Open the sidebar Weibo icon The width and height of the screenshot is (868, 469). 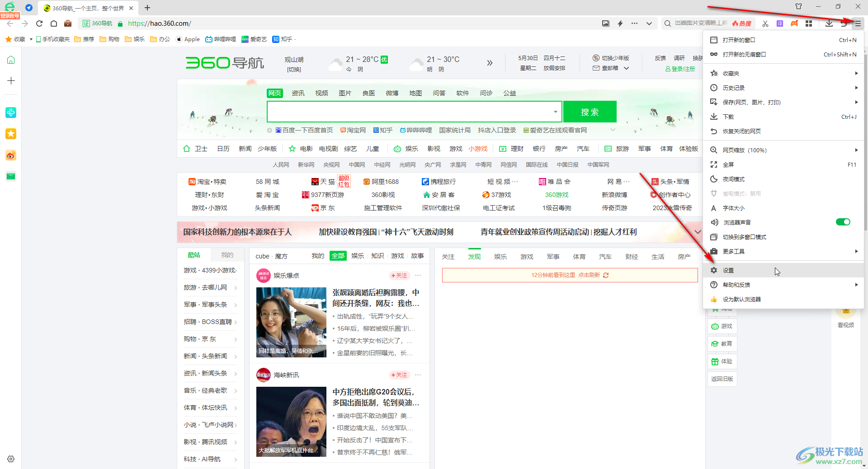tap(11, 155)
